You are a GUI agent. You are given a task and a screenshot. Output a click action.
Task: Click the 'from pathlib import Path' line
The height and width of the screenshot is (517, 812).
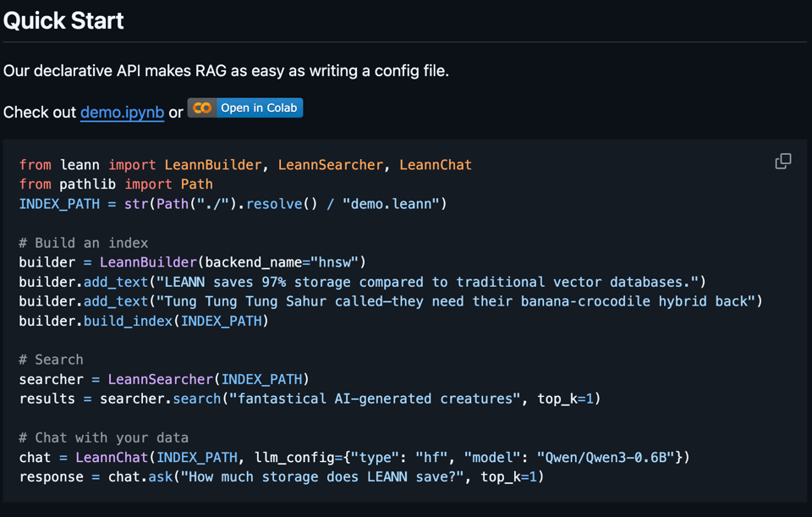click(x=116, y=184)
